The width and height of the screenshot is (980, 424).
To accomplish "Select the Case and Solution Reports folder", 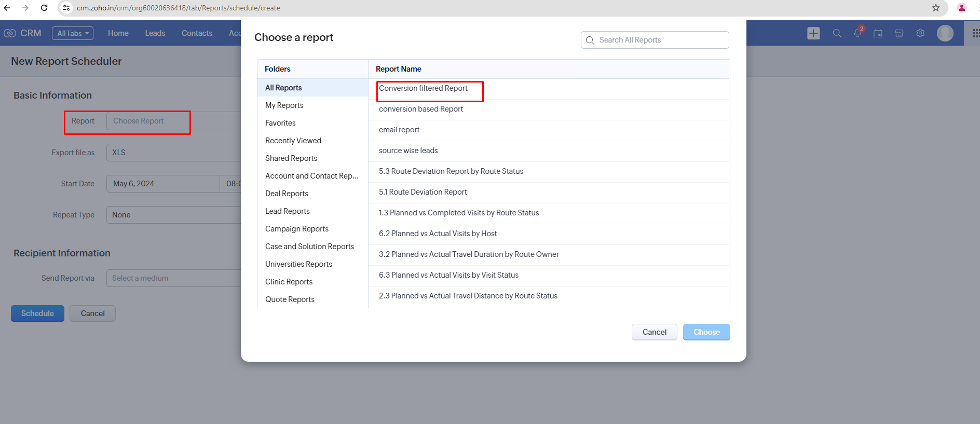I will 312,247.
